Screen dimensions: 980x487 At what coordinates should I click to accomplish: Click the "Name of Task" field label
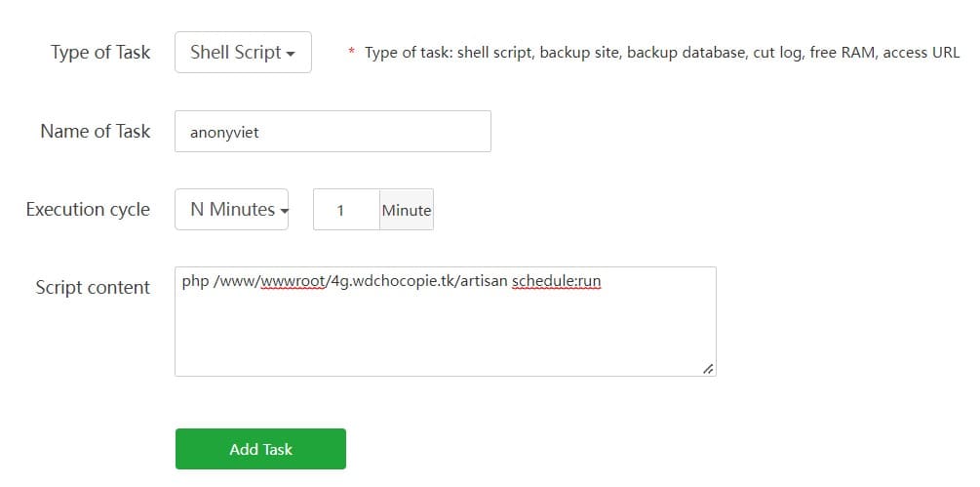(x=96, y=131)
